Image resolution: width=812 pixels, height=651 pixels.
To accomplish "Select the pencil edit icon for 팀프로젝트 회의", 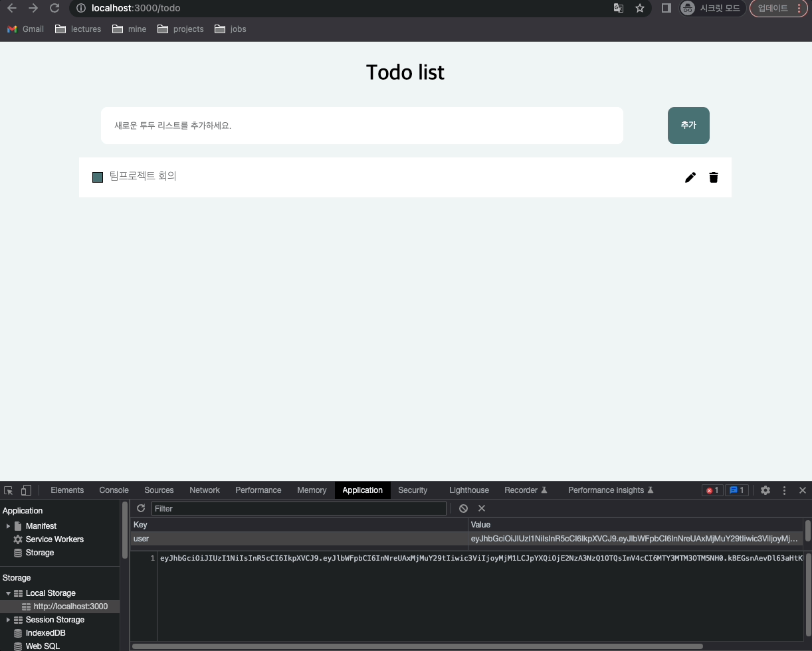I will click(690, 177).
